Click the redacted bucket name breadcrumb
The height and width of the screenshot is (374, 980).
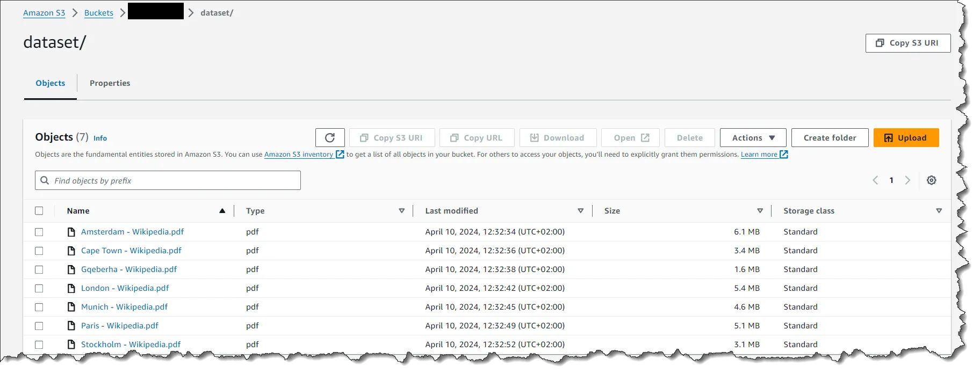coord(156,11)
